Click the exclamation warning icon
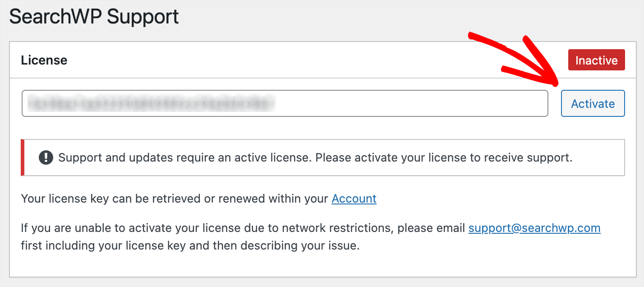Screen dimensions: 644x287 pos(46,157)
